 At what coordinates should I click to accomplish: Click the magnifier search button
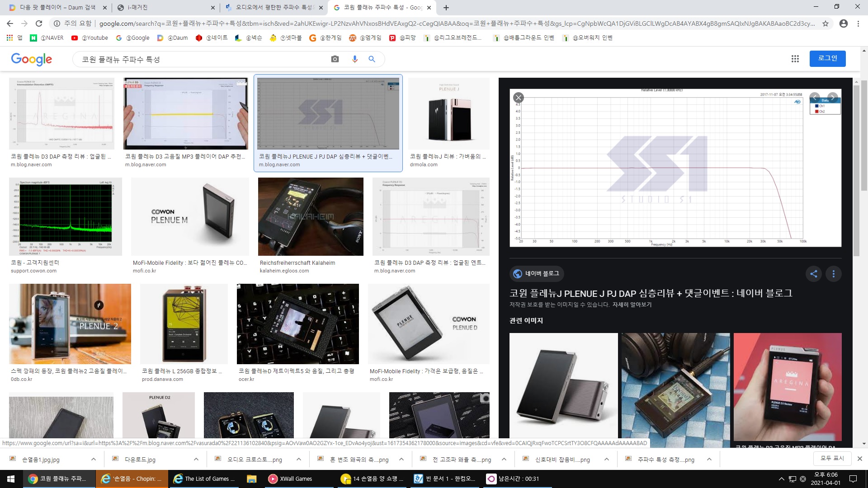(x=372, y=59)
